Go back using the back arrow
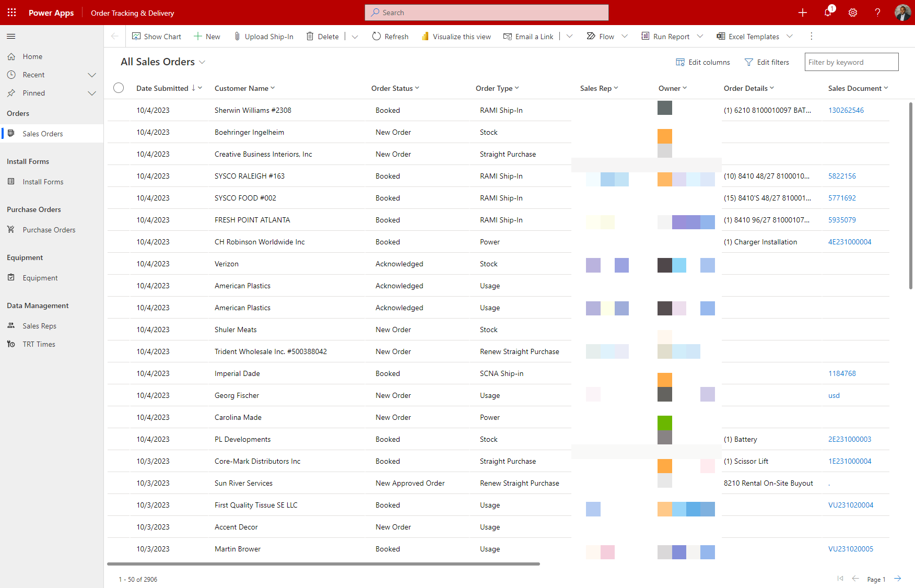This screenshot has width=915, height=588. (x=115, y=37)
